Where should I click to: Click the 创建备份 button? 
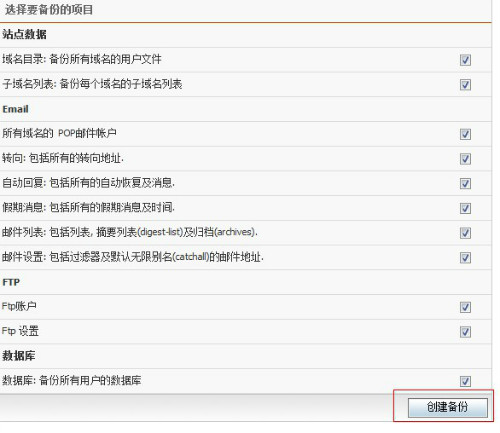point(448,407)
